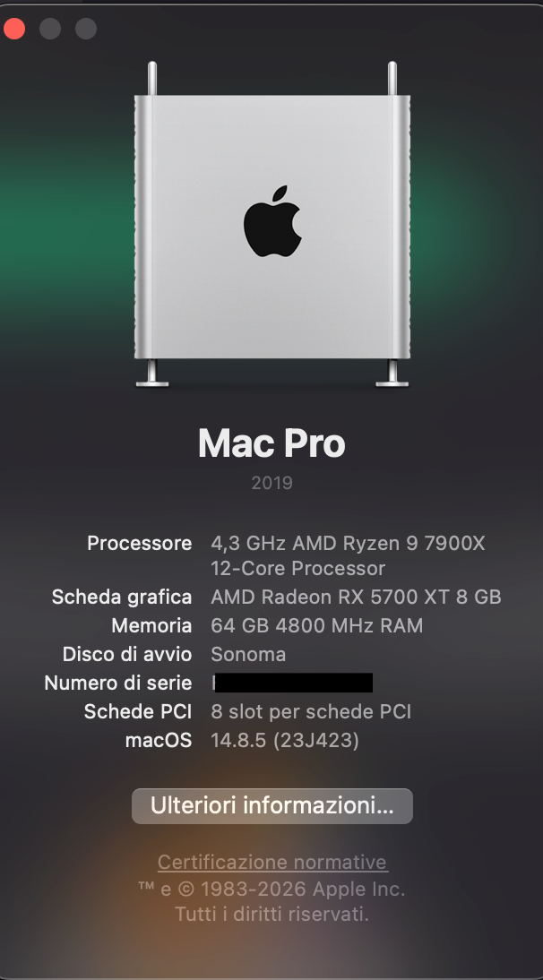Click the Apple logo on the tower
This screenshot has height=980, width=543.
tap(272, 220)
